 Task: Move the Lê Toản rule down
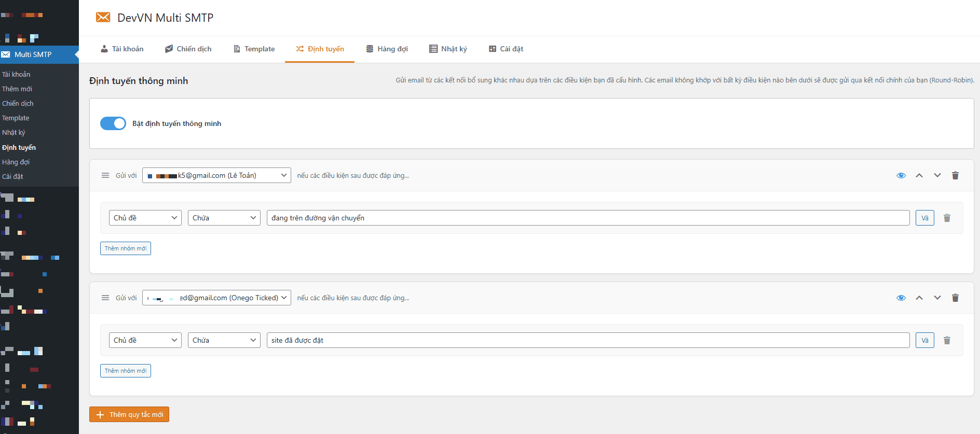click(937, 175)
